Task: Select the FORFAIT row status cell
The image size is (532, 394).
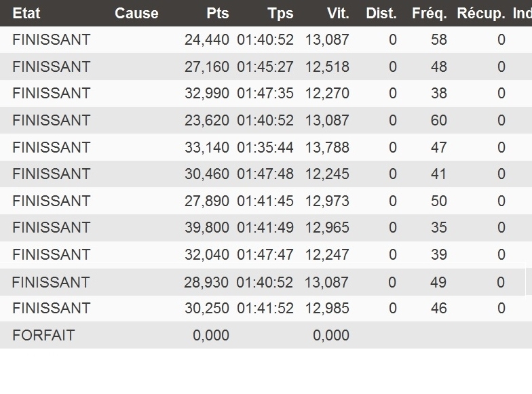Action: pyautogui.click(x=43, y=335)
